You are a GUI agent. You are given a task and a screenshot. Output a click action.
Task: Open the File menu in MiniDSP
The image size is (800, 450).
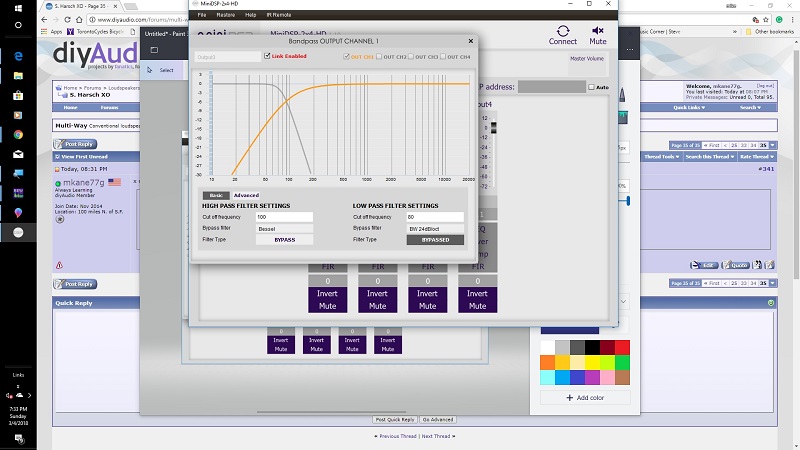pyautogui.click(x=202, y=15)
